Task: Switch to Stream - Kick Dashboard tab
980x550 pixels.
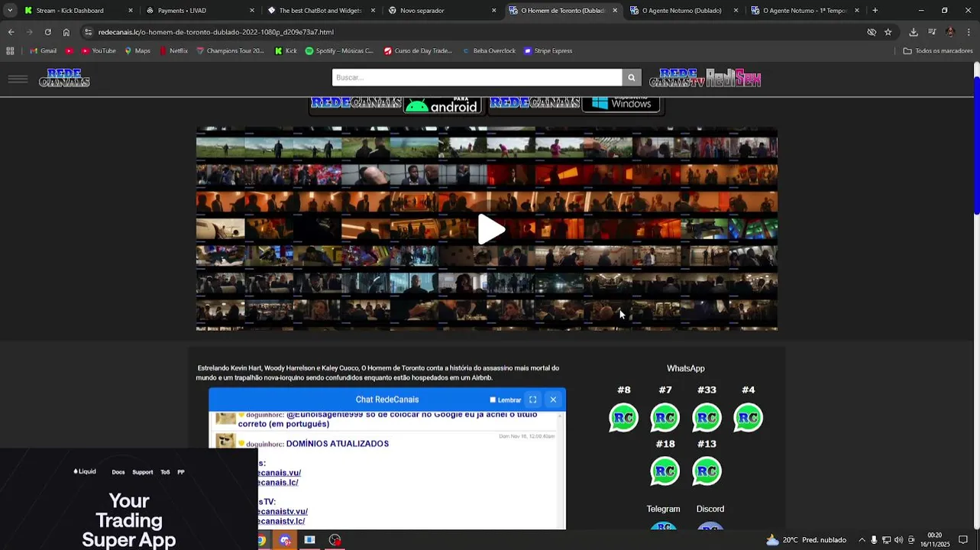Action: [78, 11]
